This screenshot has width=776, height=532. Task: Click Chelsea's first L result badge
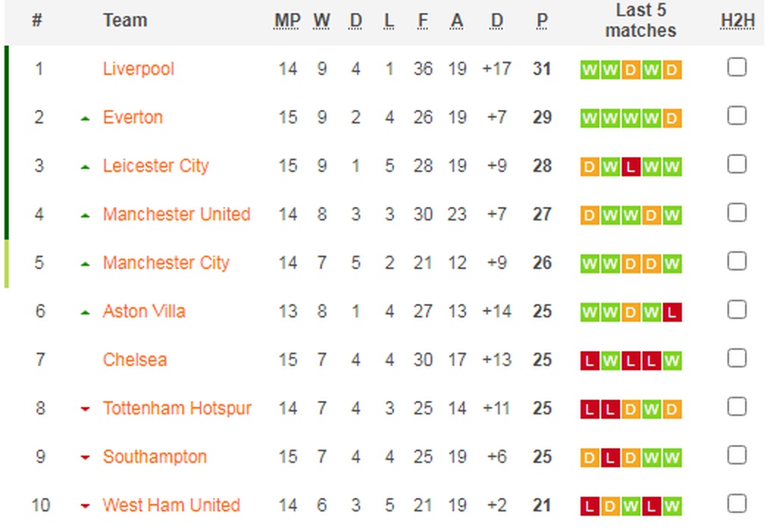point(590,361)
